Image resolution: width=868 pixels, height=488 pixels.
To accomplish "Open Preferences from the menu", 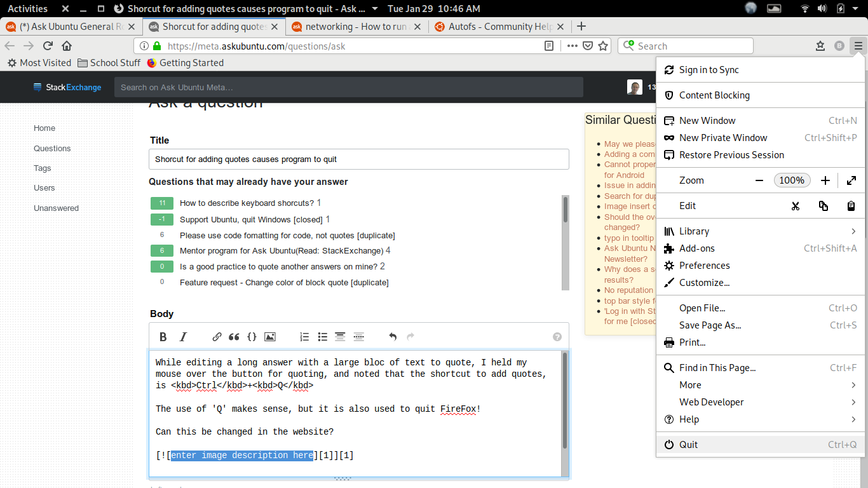I will click(761, 266).
